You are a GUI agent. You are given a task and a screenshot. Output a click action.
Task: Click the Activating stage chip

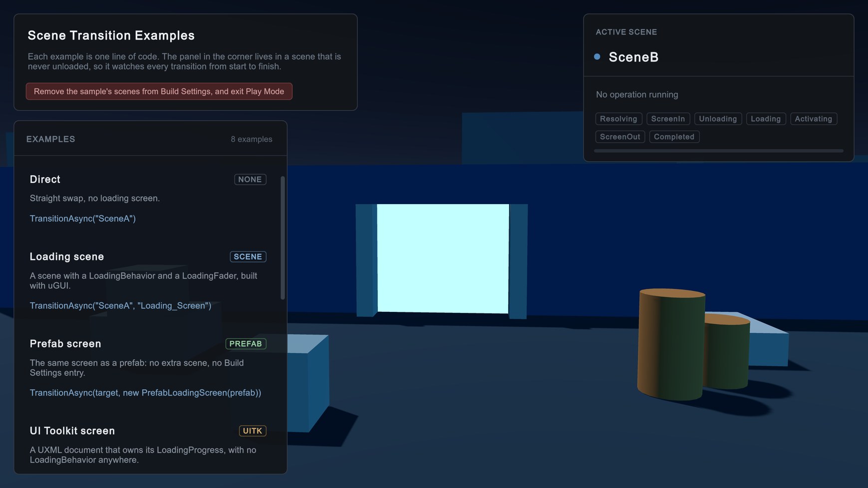pos(814,119)
